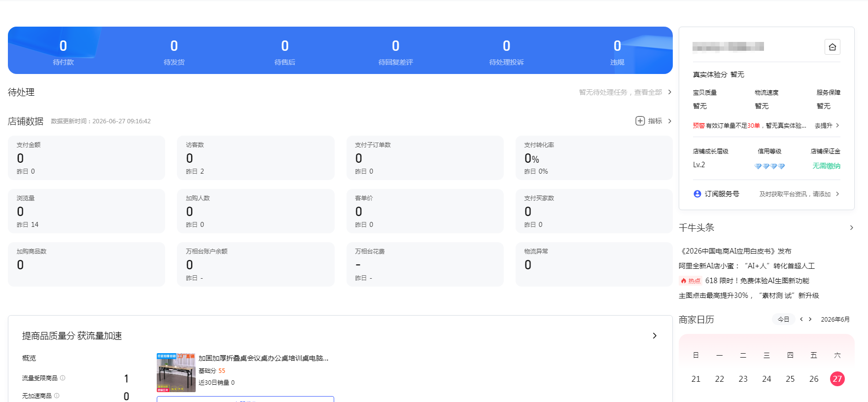Image resolution: width=868 pixels, height=402 pixels.
Task: Click the 支付金额 data card
Action: click(x=86, y=158)
